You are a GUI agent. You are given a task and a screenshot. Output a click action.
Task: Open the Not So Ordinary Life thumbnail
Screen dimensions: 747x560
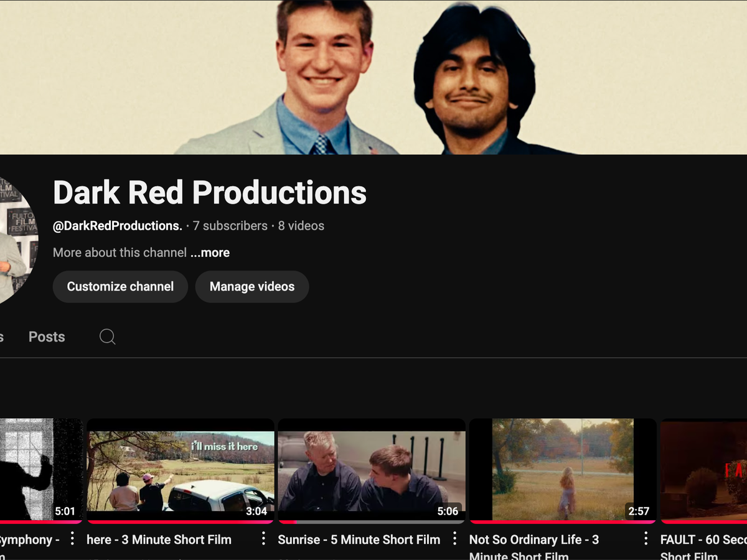562,471
